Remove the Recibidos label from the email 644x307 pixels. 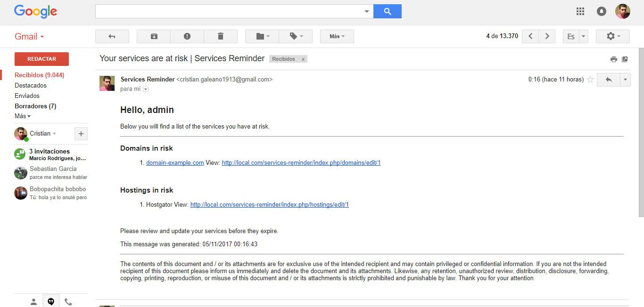[x=303, y=59]
